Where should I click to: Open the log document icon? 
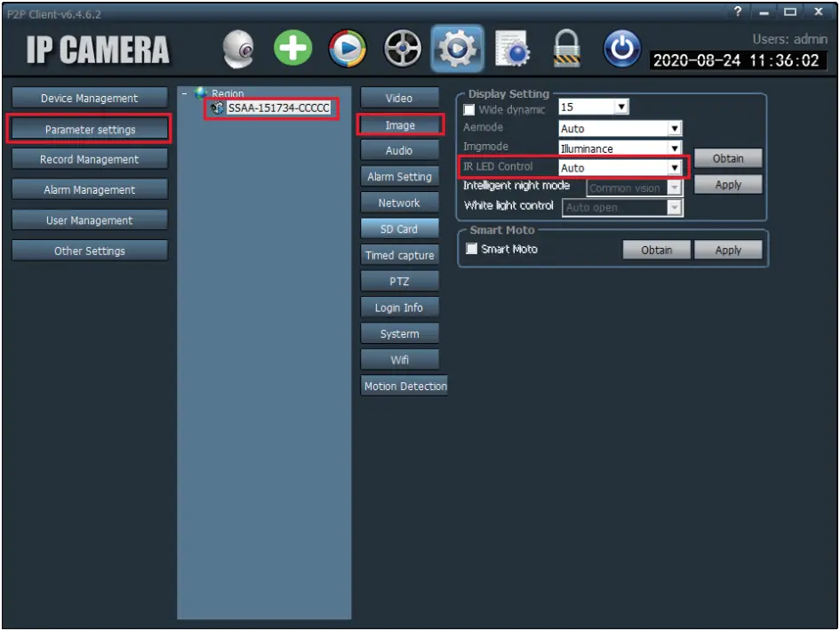[512, 49]
